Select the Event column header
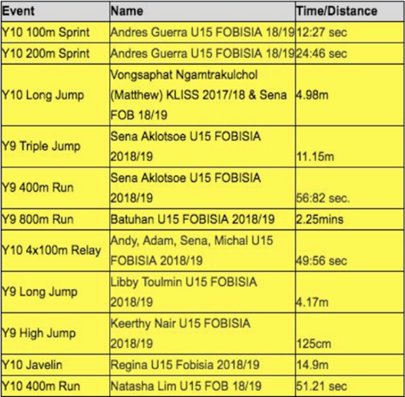 [x=55, y=11]
